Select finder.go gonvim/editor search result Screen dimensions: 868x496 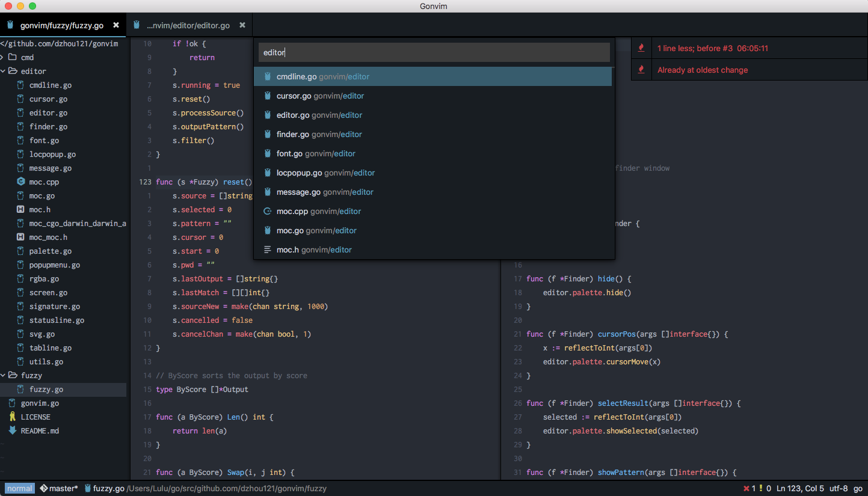pos(432,134)
